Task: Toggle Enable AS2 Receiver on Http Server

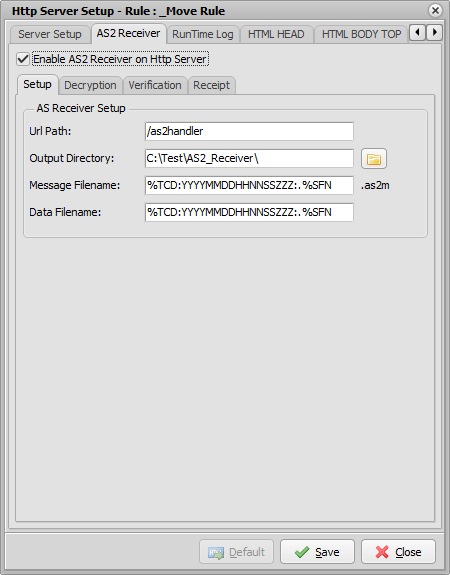Action: (23, 59)
